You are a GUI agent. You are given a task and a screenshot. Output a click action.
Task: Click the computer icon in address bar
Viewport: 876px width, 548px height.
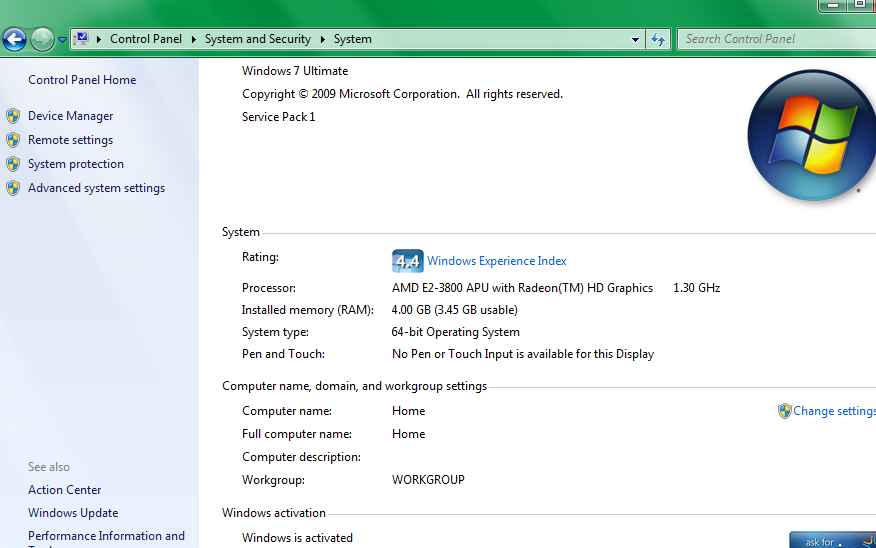pos(82,39)
